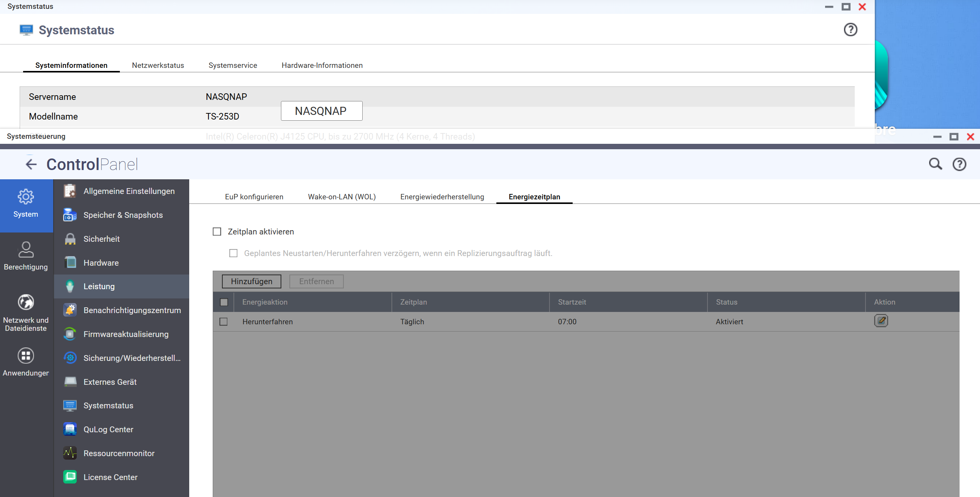Image resolution: width=980 pixels, height=497 pixels.
Task: Toggle the select-all checkbox in table header
Action: (x=224, y=302)
